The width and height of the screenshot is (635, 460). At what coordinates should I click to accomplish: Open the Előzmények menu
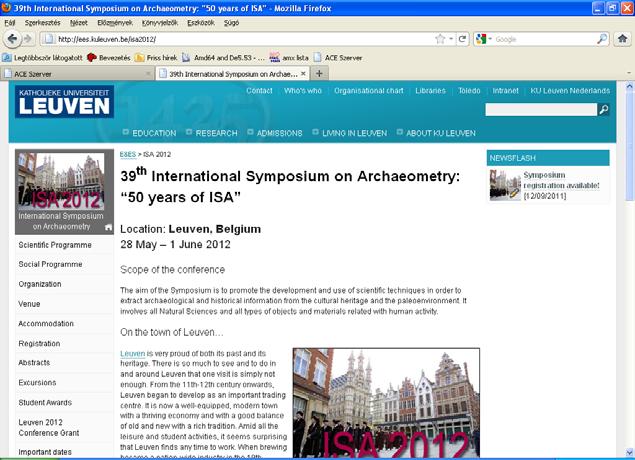tap(115, 23)
